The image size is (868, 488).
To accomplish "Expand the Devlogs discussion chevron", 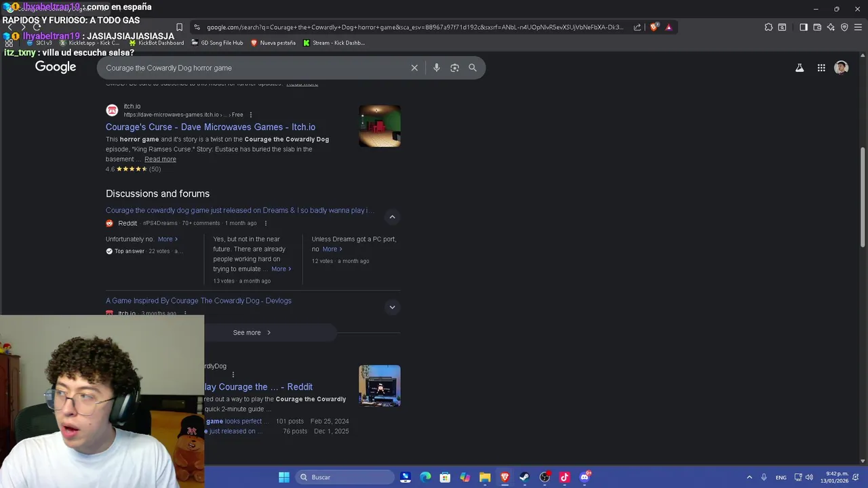I will [x=392, y=307].
